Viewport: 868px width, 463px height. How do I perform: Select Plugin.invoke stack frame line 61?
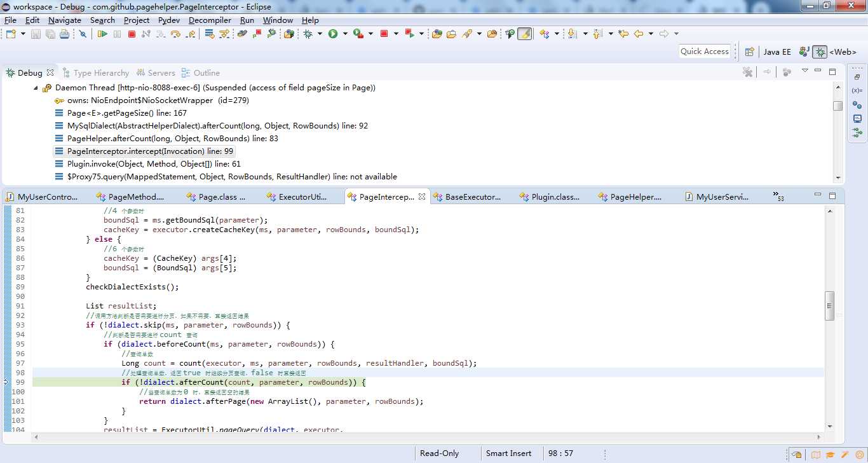pos(147,164)
